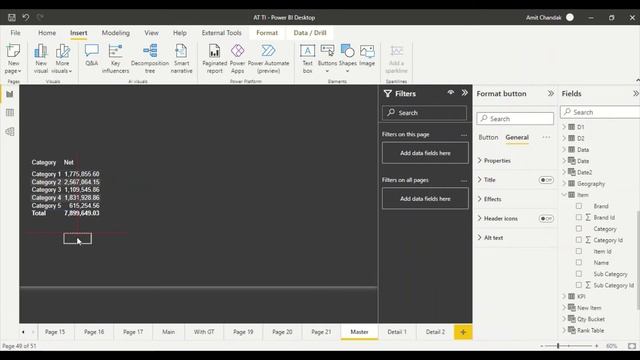
Task: Click in the Fields search box
Action: [x=600, y=112]
